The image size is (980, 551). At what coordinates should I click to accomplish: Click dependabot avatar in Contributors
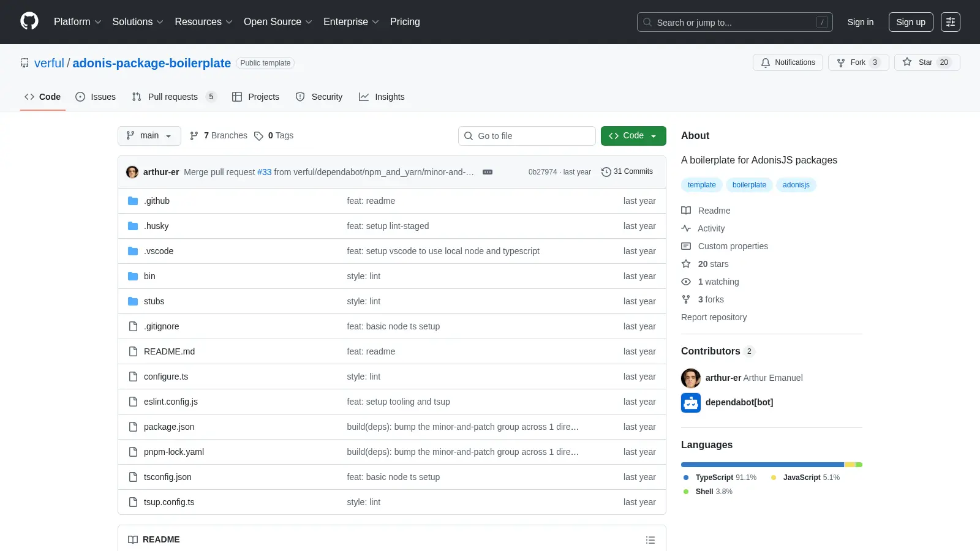coord(691,403)
